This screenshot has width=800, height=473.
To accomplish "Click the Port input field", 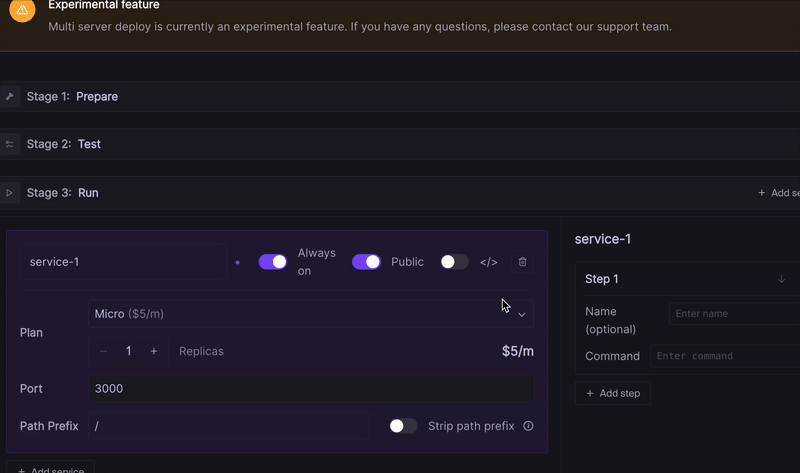I will [310, 388].
